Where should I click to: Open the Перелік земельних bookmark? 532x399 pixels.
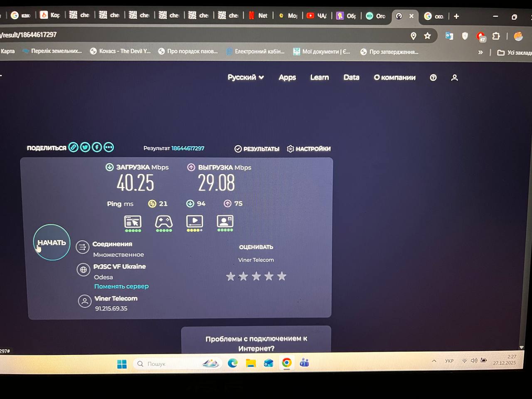(x=52, y=51)
